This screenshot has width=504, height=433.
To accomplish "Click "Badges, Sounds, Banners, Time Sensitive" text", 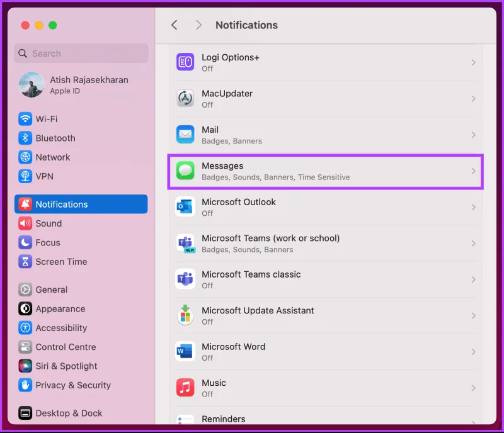I will pos(275,177).
